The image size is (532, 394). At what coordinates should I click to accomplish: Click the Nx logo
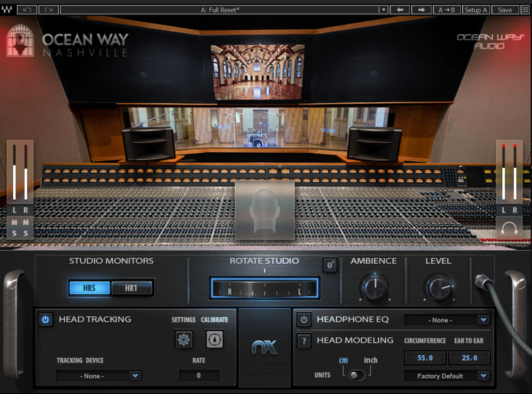[x=264, y=347]
